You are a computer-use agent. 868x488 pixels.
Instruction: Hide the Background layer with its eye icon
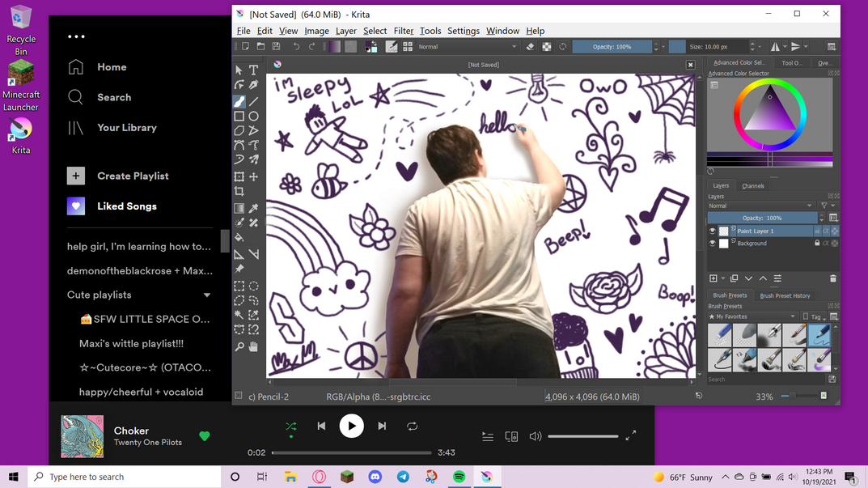tap(713, 243)
